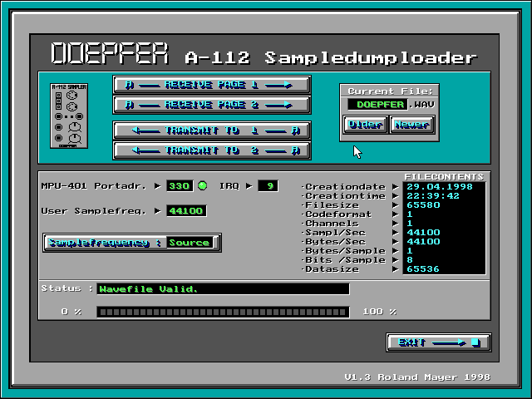Select the Older file button

(x=365, y=125)
